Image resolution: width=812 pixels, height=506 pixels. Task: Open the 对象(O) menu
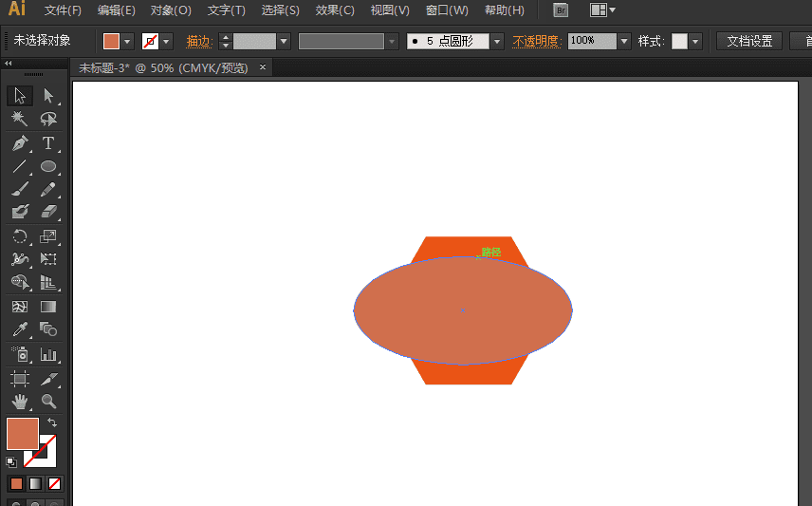click(171, 10)
